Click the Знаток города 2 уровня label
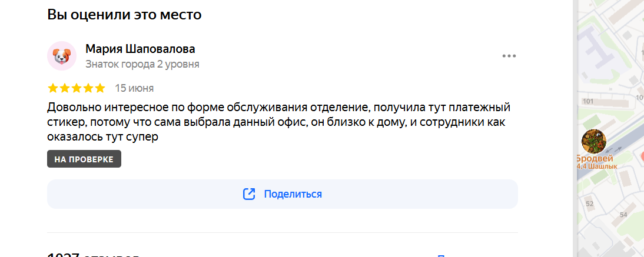This screenshot has height=257, width=644. [142, 65]
